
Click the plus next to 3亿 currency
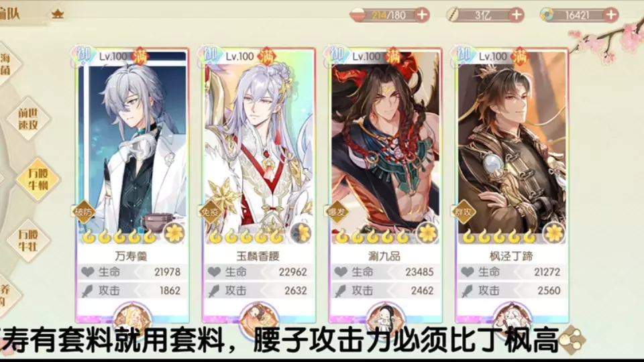(x=517, y=15)
